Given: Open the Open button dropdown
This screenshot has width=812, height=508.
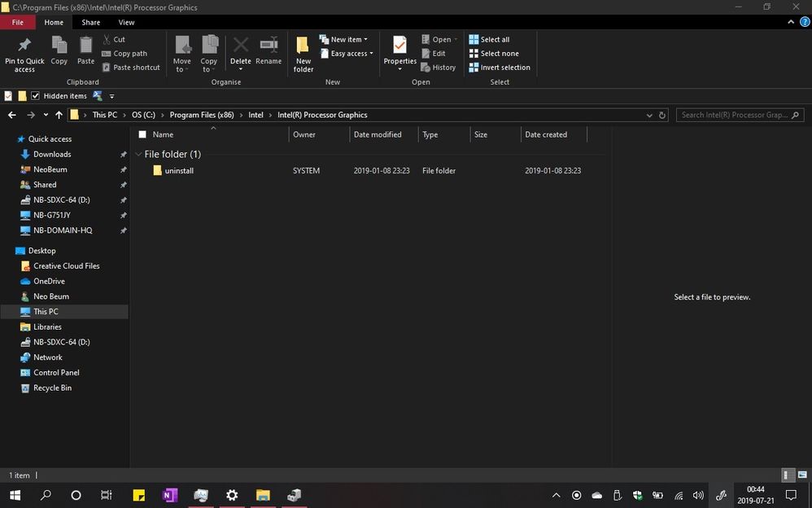Looking at the screenshot, I should tap(456, 39).
